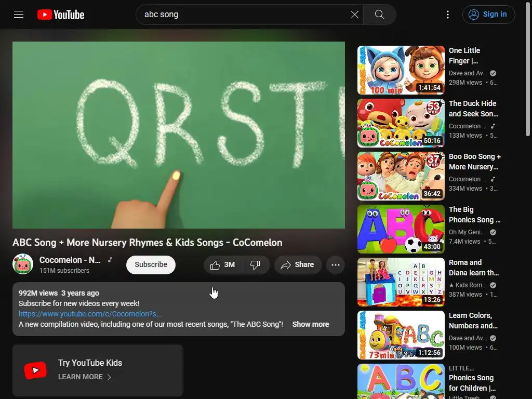Click the YouTube Kids logo icon
The height and width of the screenshot is (399, 532).
[36, 370]
